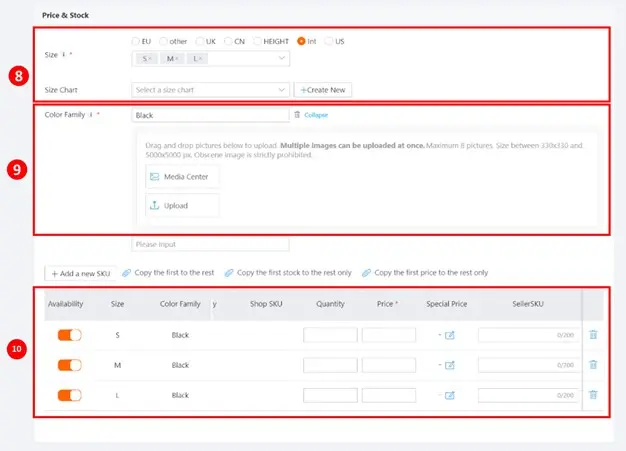
Task: Delete the size S SKU row
Action: coord(593,334)
